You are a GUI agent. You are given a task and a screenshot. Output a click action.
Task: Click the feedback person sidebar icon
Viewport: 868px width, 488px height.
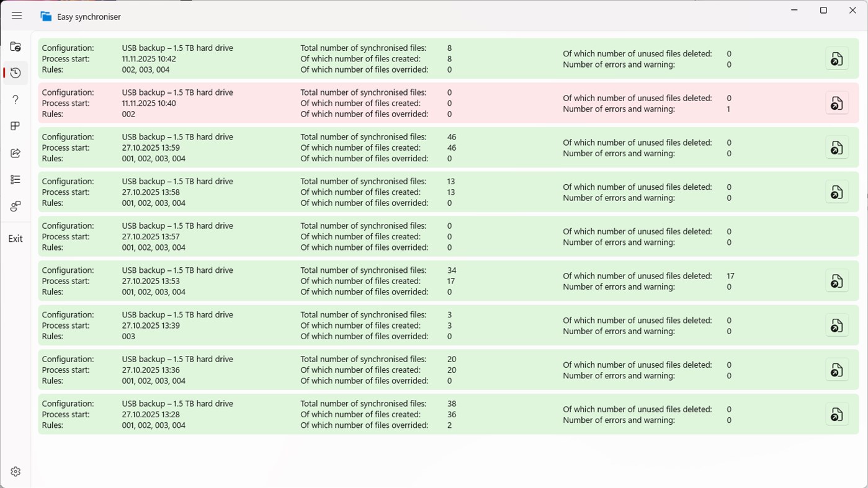(x=16, y=206)
